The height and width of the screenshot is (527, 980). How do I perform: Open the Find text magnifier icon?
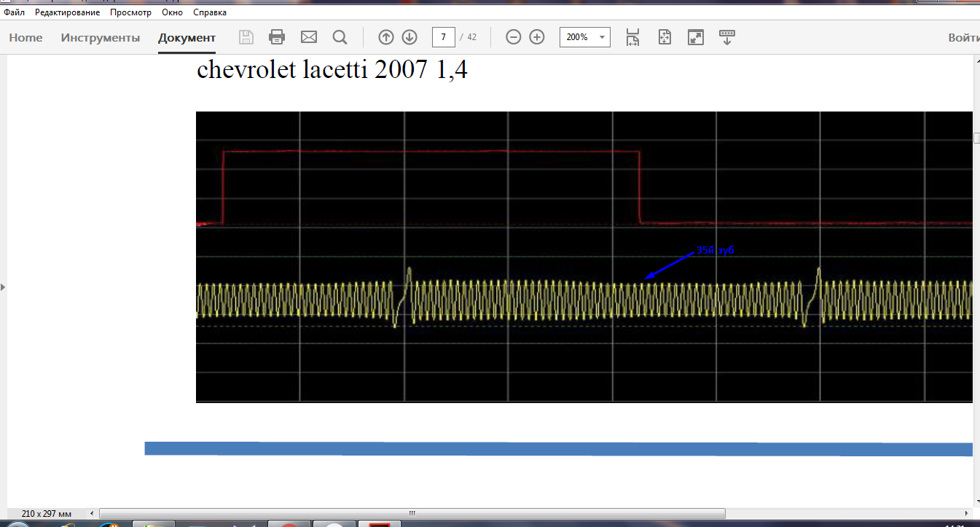click(x=340, y=37)
